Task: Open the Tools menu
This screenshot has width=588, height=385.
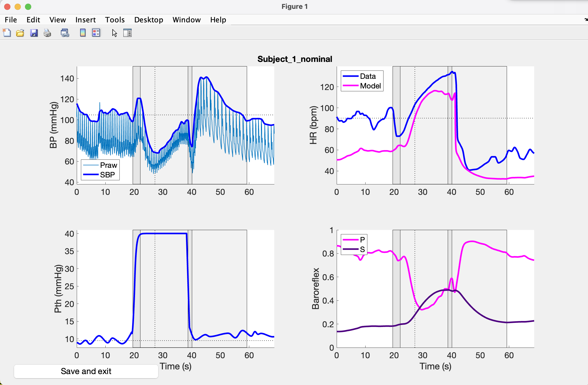Action: pyautogui.click(x=115, y=20)
